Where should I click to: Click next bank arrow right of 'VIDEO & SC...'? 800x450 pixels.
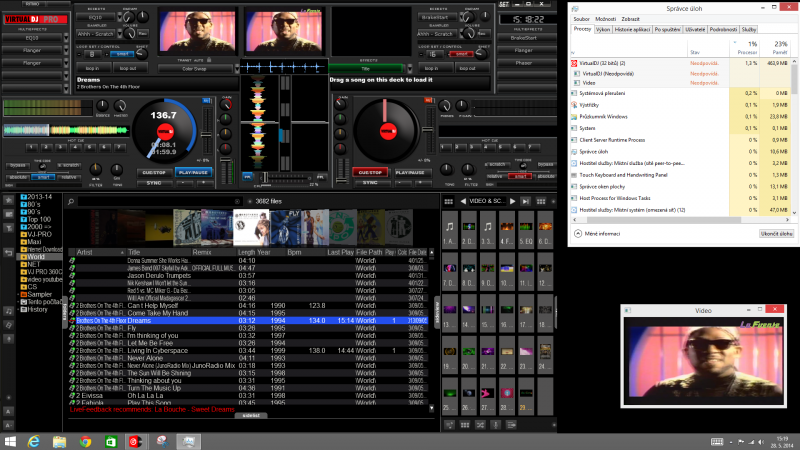coord(513,201)
